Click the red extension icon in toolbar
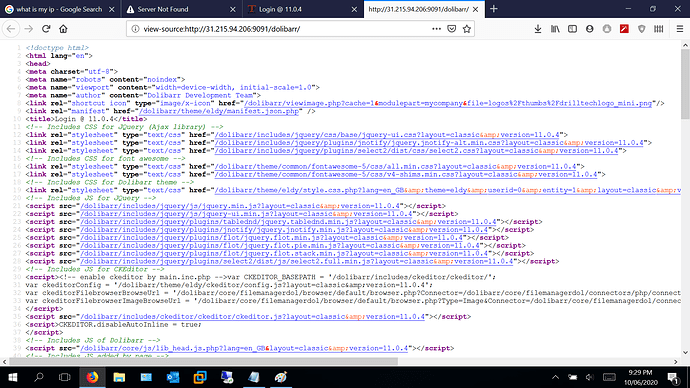 [624, 29]
